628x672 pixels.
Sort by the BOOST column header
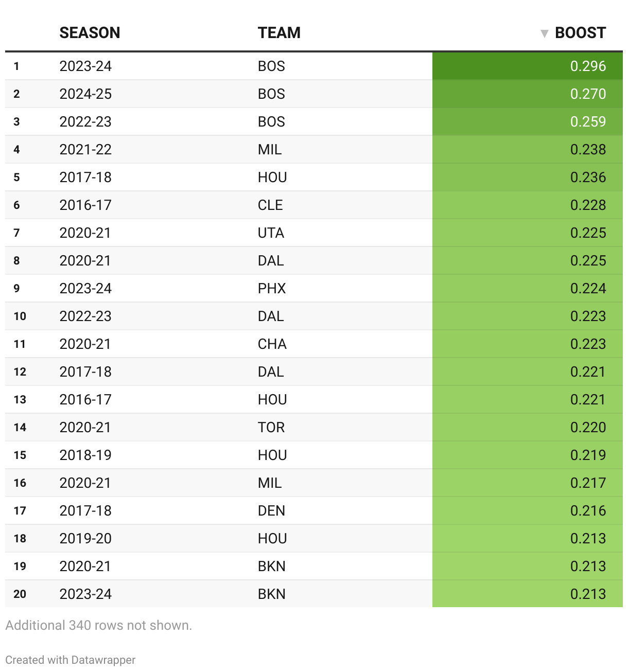tap(580, 33)
